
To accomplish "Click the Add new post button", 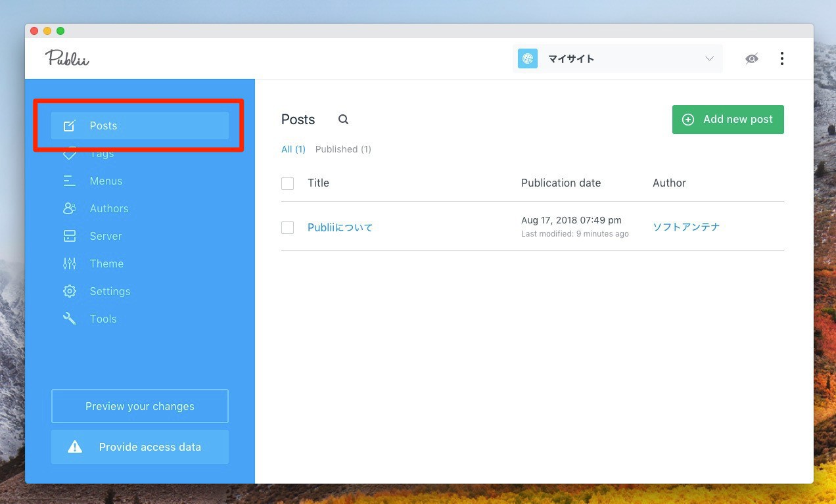I will [x=728, y=120].
